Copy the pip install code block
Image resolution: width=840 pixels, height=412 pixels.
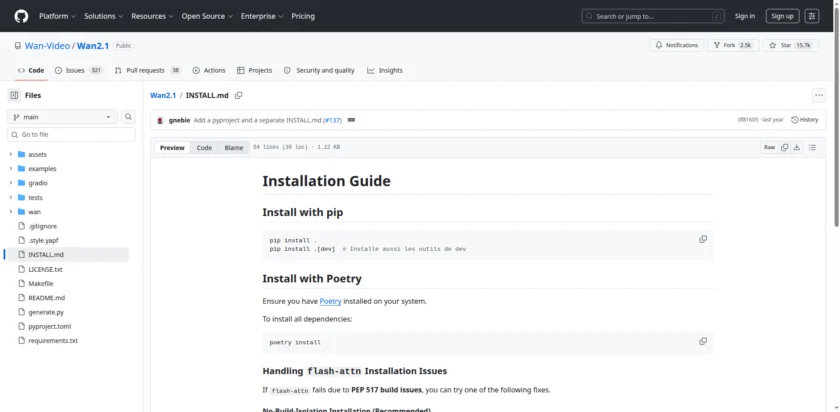point(703,239)
